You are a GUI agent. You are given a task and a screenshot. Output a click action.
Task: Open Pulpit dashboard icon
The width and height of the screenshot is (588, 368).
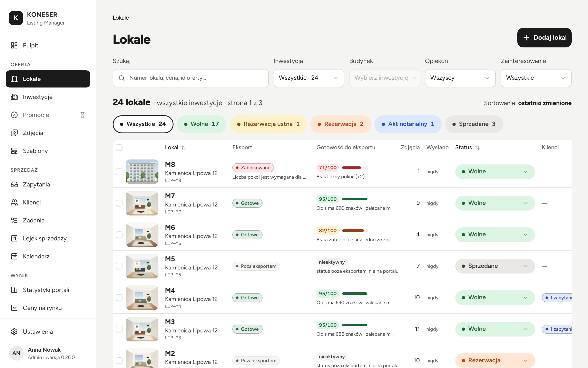pyautogui.click(x=14, y=45)
